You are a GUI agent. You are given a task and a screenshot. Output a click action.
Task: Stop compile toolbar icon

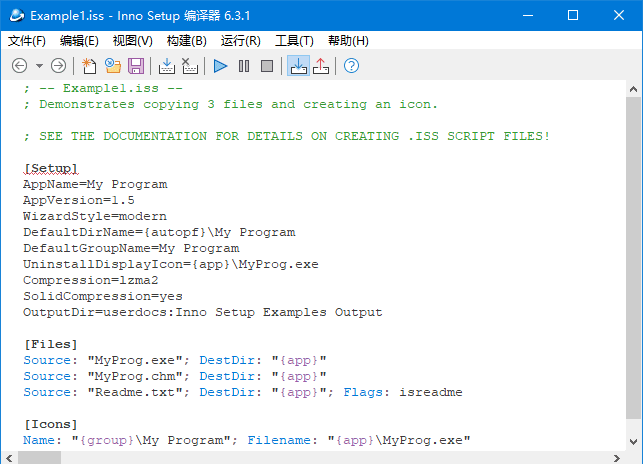(x=189, y=66)
